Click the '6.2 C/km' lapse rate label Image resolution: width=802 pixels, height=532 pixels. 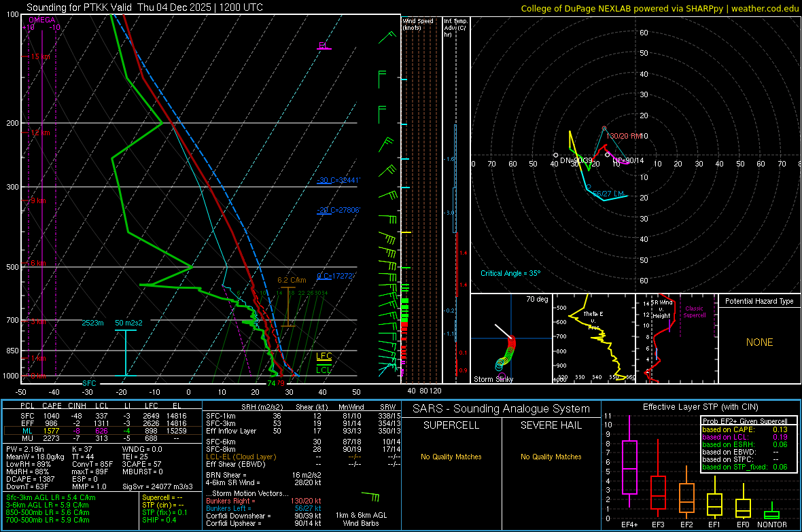tap(292, 281)
